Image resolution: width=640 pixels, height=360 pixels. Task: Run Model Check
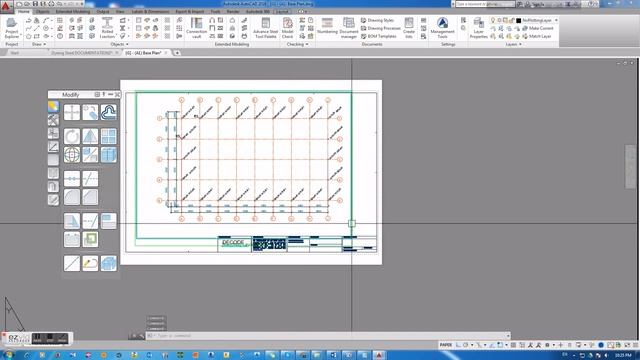pyautogui.click(x=288, y=28)
